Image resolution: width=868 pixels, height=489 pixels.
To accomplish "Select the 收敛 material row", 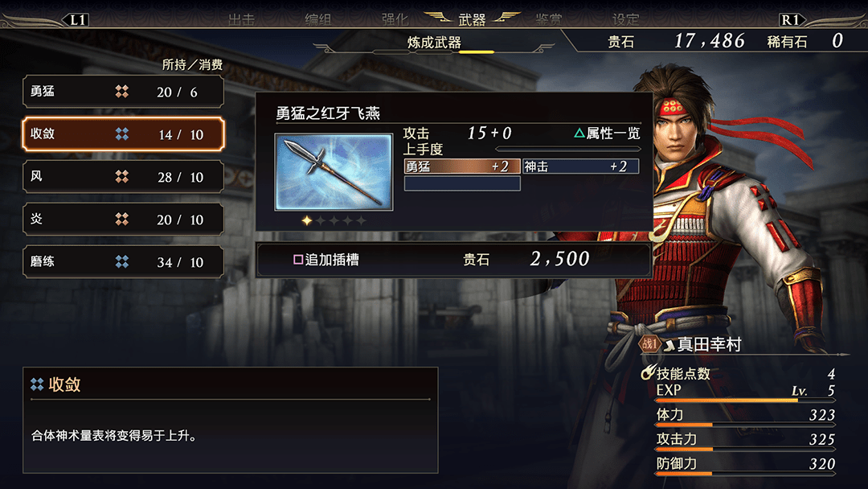I will 124,134.
